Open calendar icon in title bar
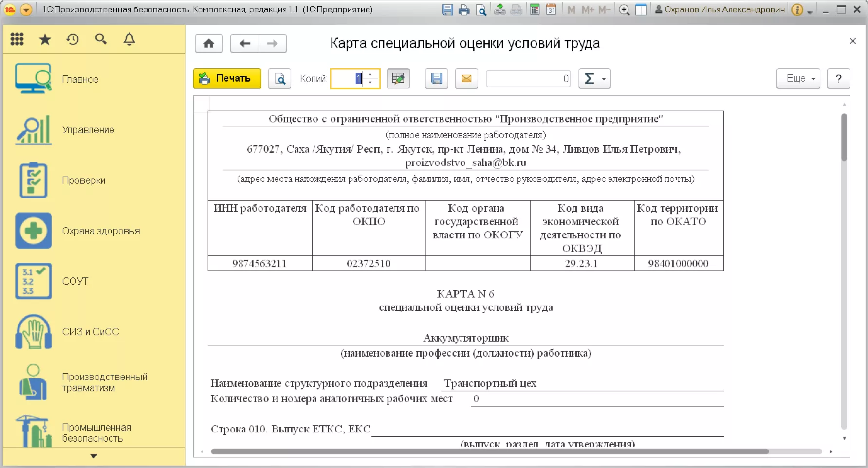 (x=551, y=10)
